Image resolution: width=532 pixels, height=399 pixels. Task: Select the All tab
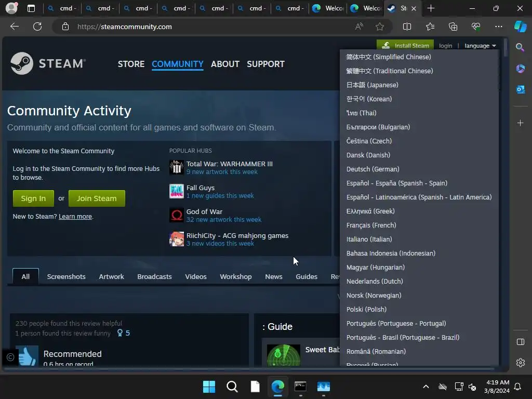tap(25, 276)
